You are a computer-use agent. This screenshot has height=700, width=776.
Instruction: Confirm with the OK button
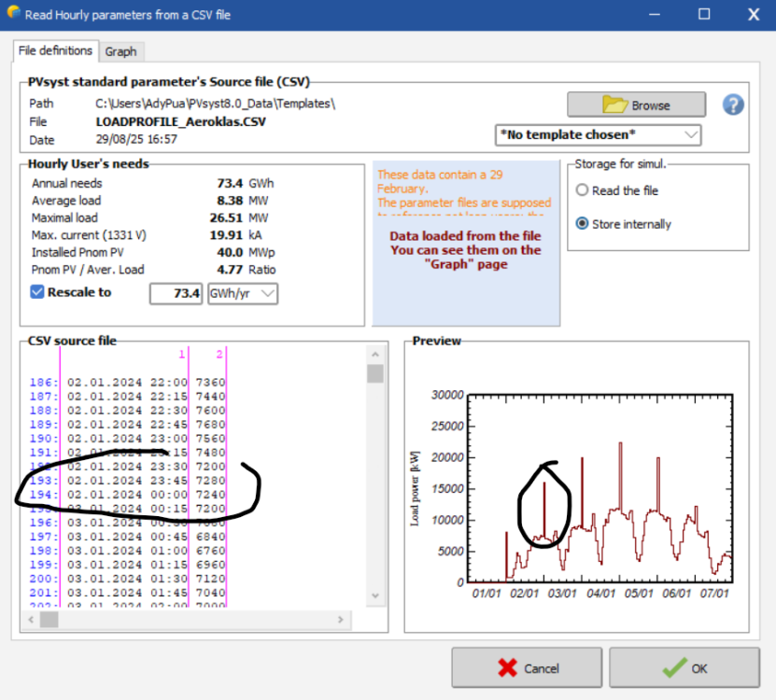pos(684,668)
